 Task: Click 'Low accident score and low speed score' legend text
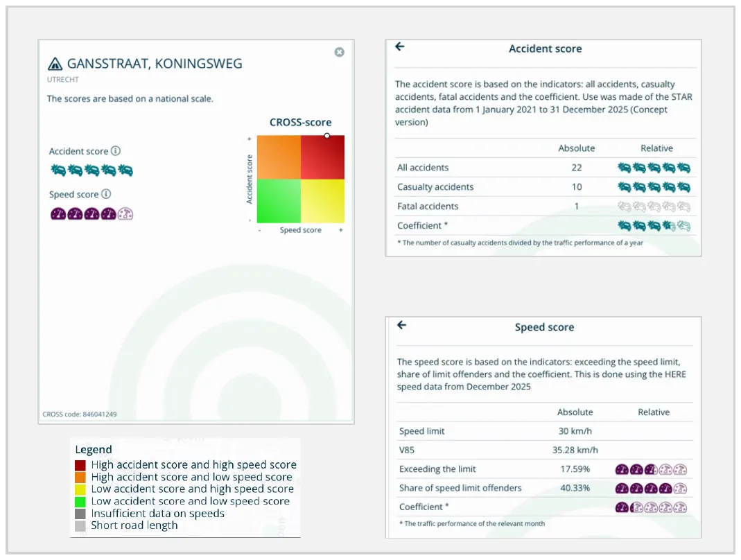(191, 501)
